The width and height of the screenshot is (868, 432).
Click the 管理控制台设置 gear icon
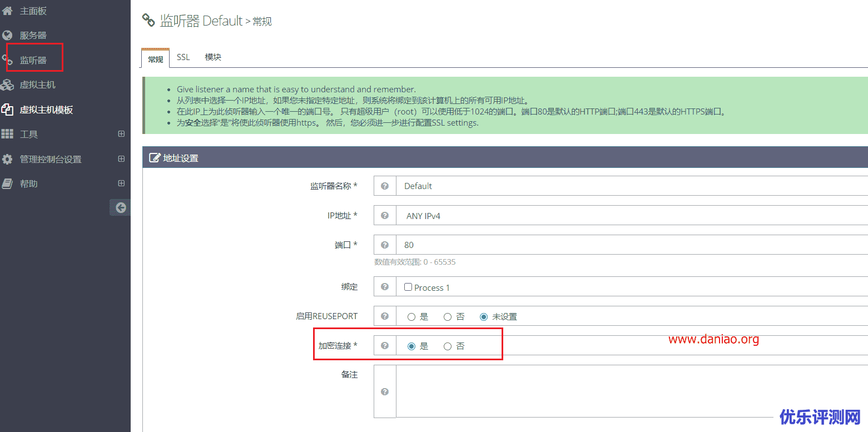click(x=7, y=159)
